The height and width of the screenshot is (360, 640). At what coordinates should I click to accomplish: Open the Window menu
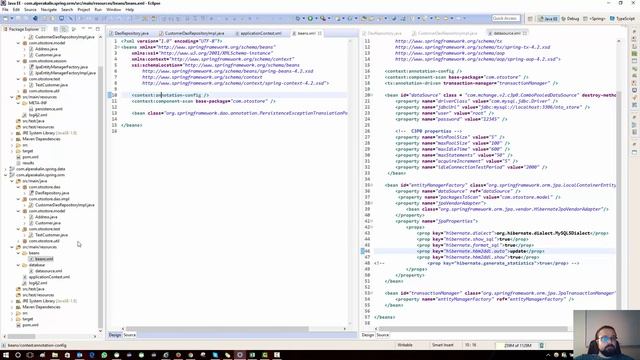pyautogui.click(x=113, y=9)
